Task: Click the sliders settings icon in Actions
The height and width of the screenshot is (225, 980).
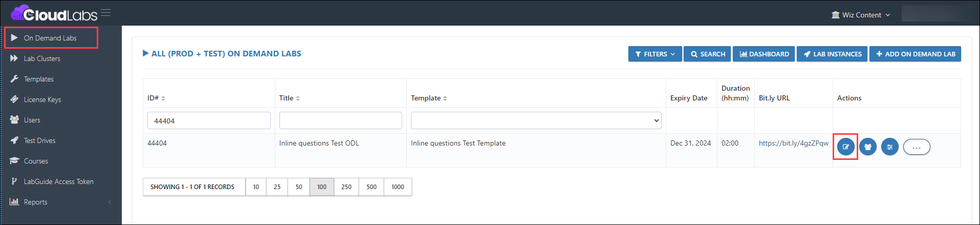Action: (x=890, y=147)
